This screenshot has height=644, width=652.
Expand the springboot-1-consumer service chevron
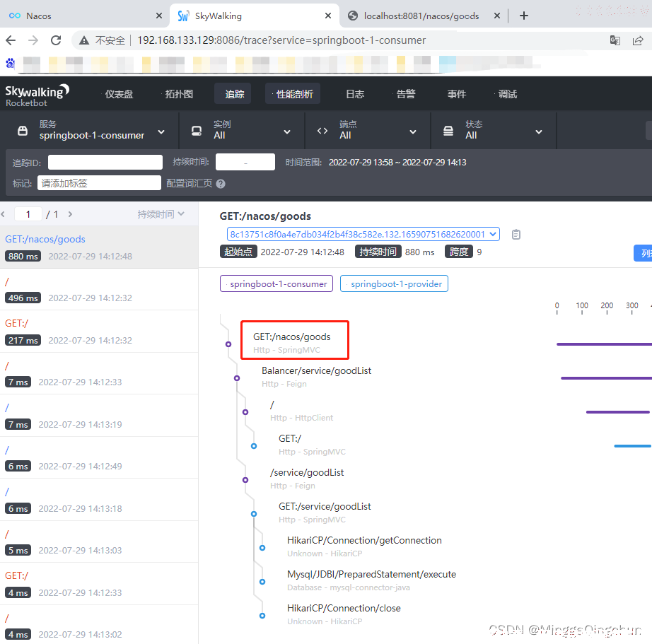point(161,131)
